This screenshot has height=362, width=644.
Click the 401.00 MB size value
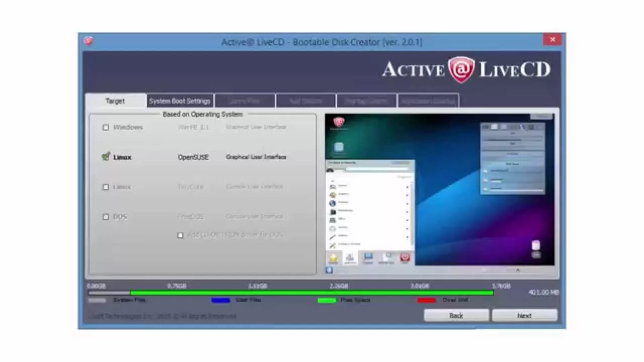544,292
